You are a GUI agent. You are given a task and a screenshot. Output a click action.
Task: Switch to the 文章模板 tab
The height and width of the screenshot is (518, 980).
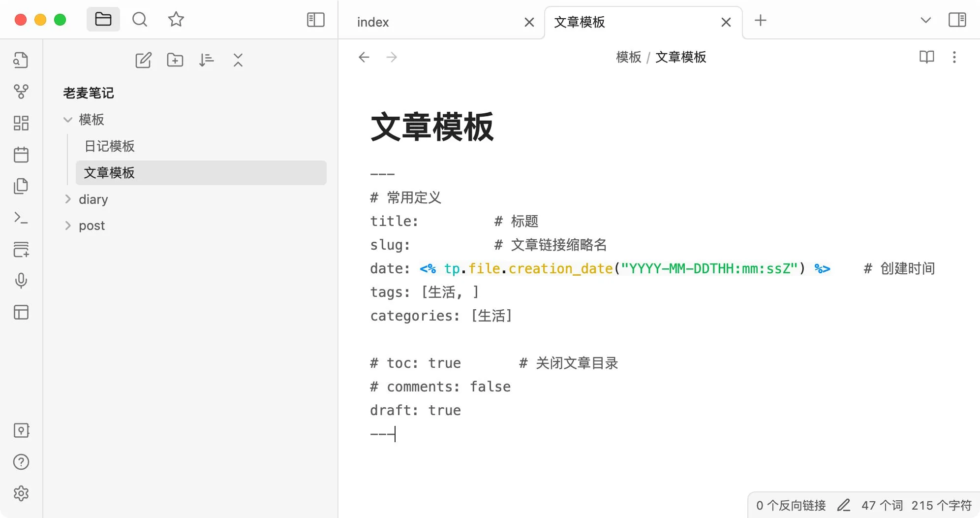(x=580, y=22)
